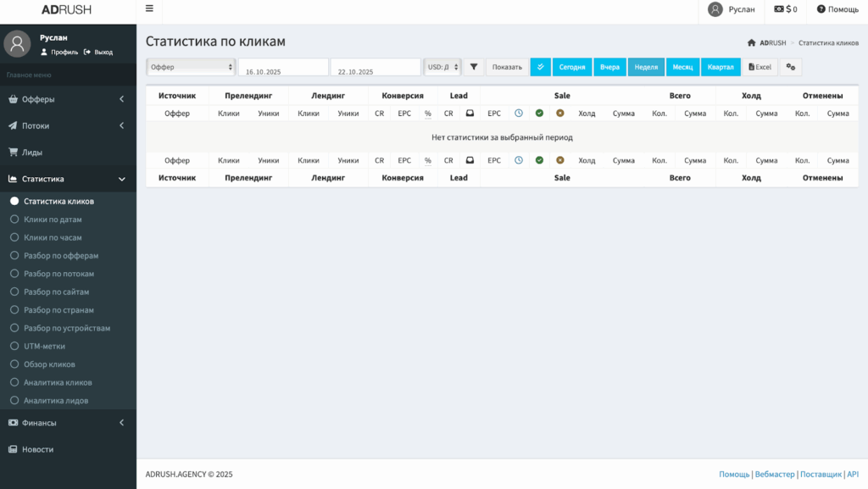Click the clock icon in bottom header row

519,160
